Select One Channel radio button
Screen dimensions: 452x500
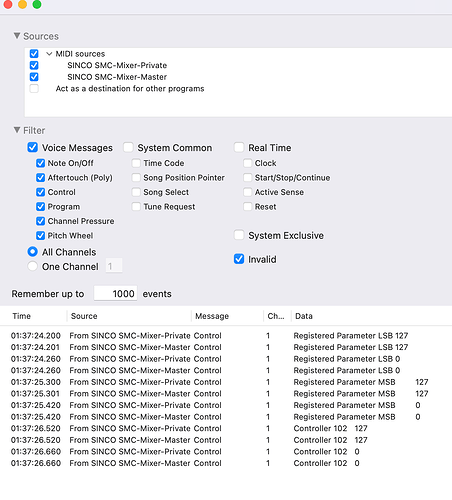pos(32,266)
